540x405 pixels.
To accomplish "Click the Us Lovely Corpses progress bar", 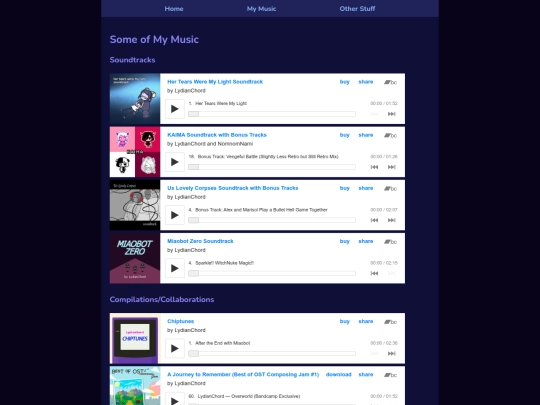I will [272, 220].
